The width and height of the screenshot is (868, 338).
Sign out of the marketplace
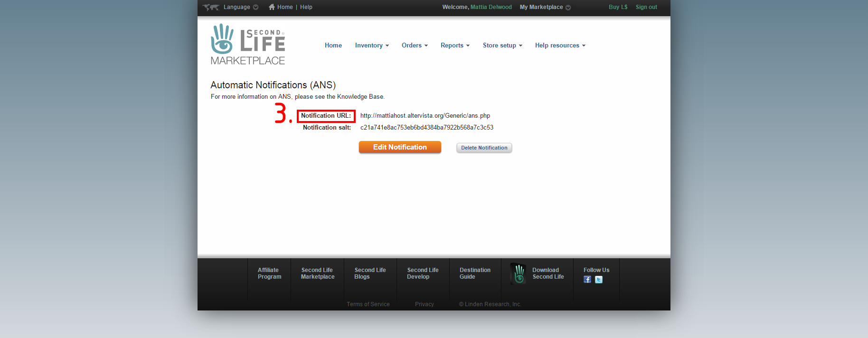click(646, 7)
